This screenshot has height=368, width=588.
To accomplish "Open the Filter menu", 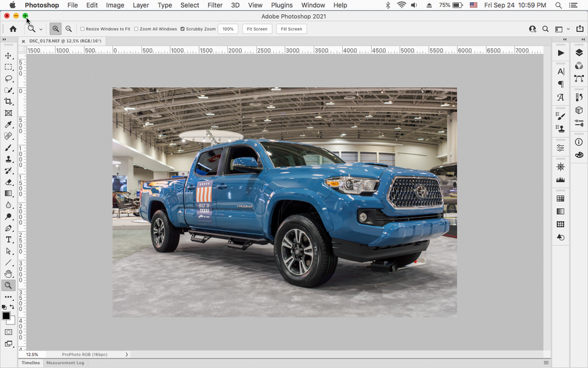I will [215, 5].
